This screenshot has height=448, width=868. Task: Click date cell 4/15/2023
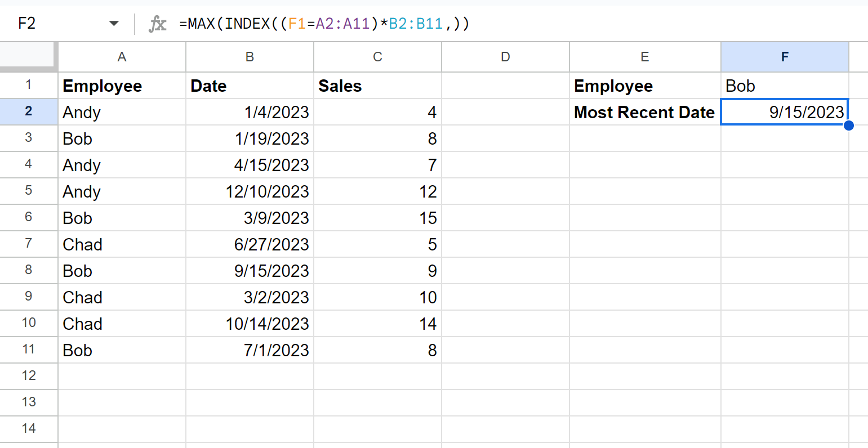coord(250,165)
